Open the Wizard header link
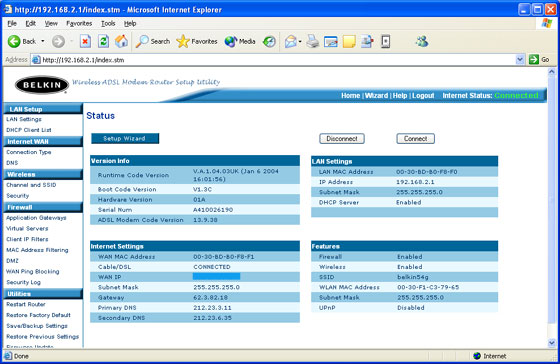 [x=376, y=95]
